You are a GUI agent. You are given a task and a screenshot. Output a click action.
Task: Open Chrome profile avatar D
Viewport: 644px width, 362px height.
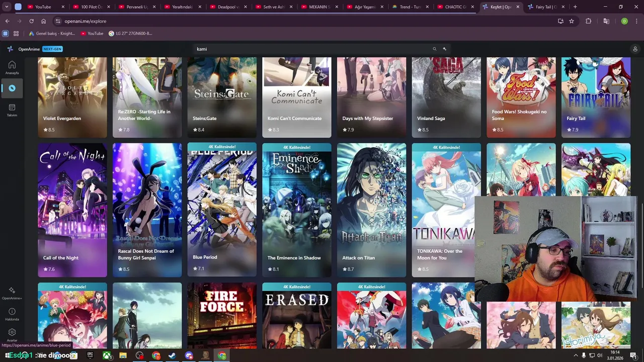click(624, 21)
